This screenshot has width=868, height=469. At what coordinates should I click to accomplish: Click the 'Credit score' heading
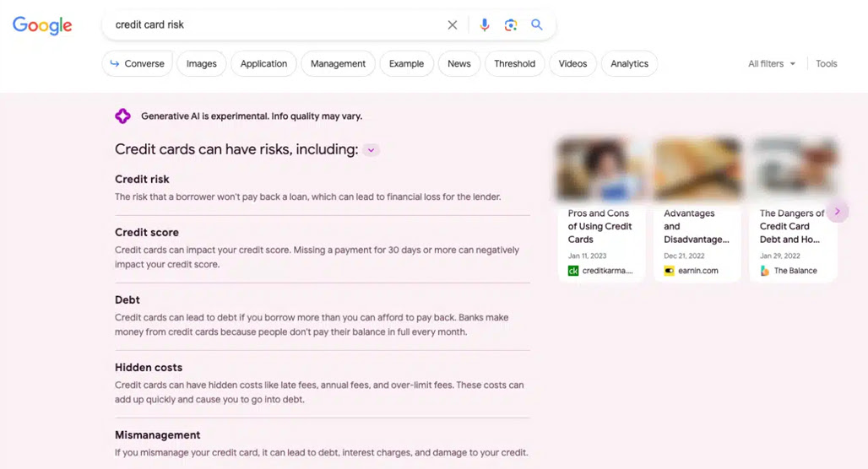pyautogui.click(x=147, y=232)
